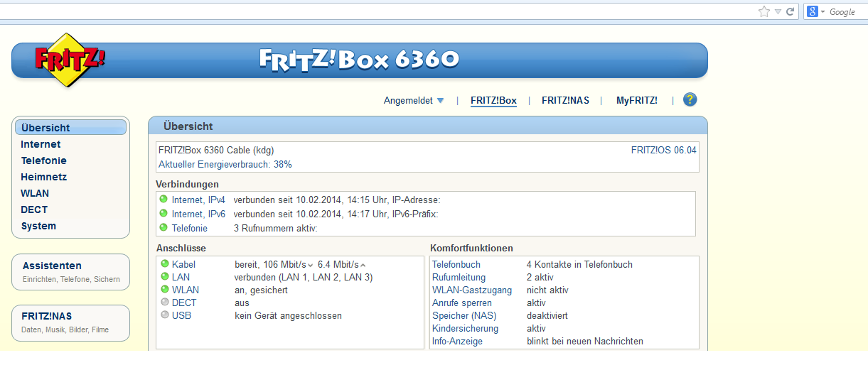
Task: Switch to the MyFRITZ! tab
Action: (637, 101)
